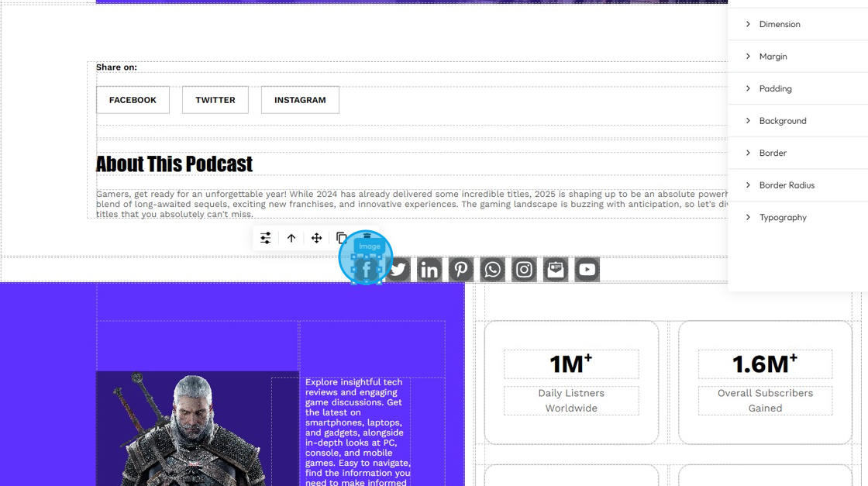Select the 'Explore insightful tech' text block
This screenshot has width=868, height=486.
click(x=357, y=432)
